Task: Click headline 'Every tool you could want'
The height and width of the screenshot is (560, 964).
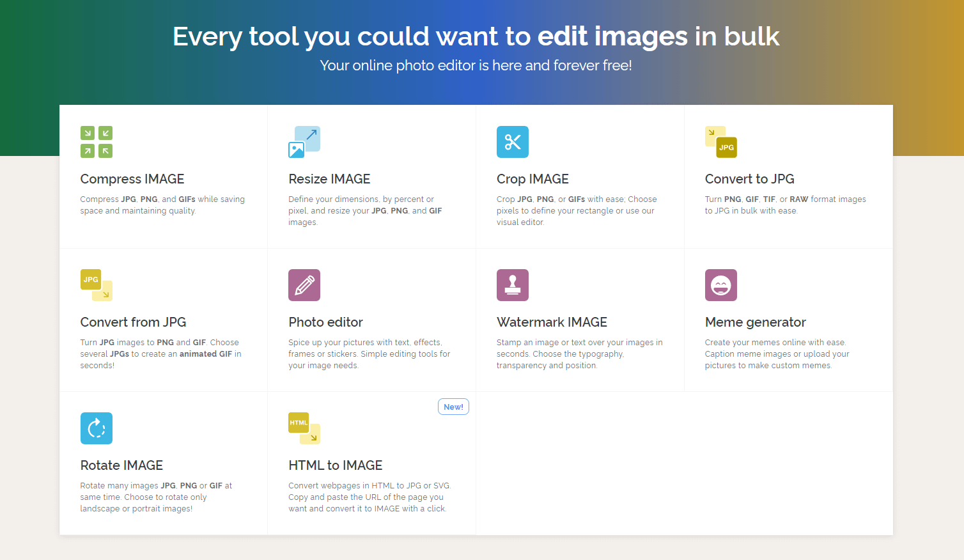Action: (337, 36)
